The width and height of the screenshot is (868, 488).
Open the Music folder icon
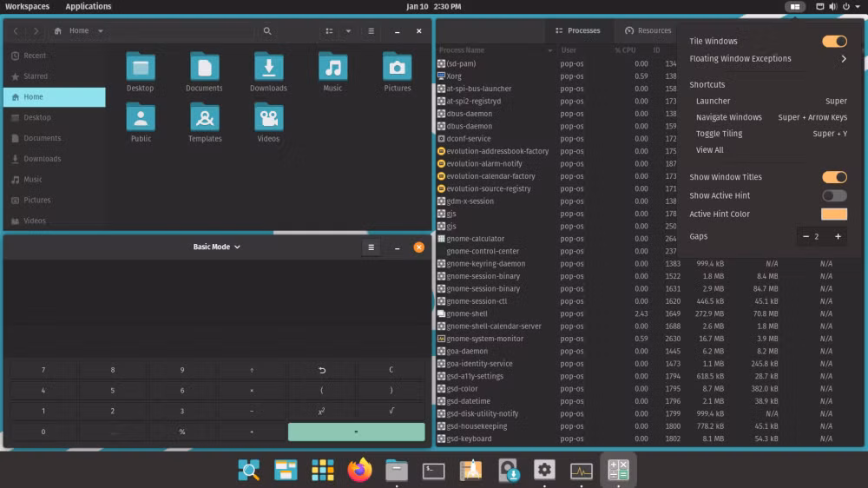332,68
